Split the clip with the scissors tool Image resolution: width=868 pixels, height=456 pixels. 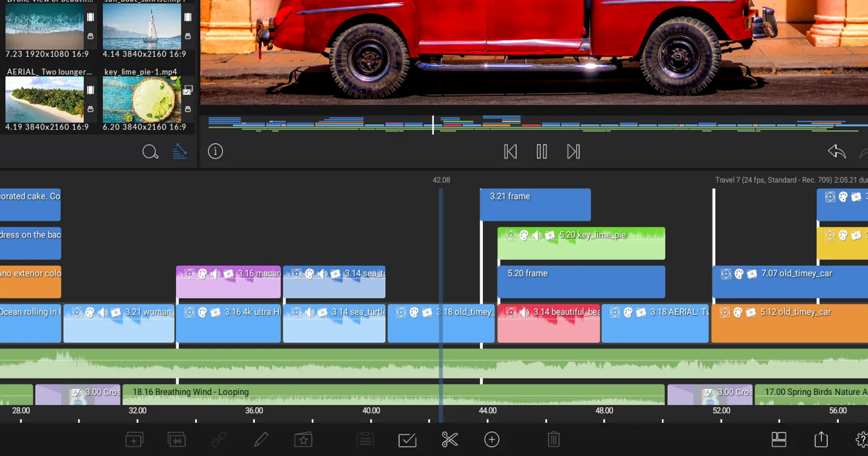pyautogui.click(x=450, y=439)
